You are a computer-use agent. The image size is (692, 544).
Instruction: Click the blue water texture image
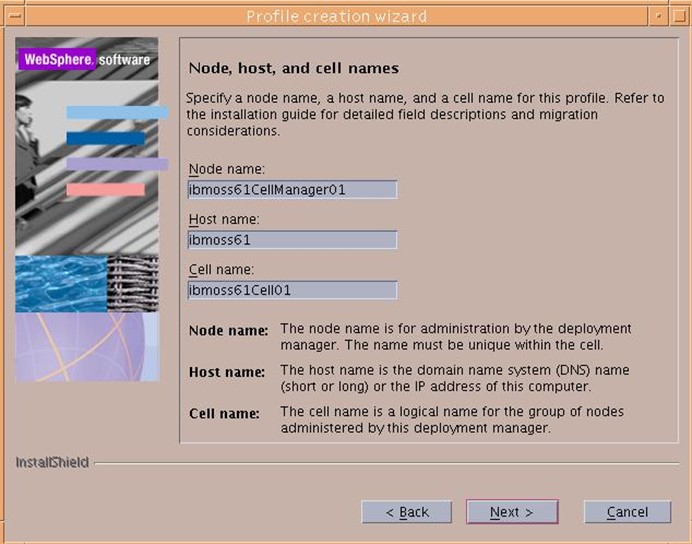[61, 283]
